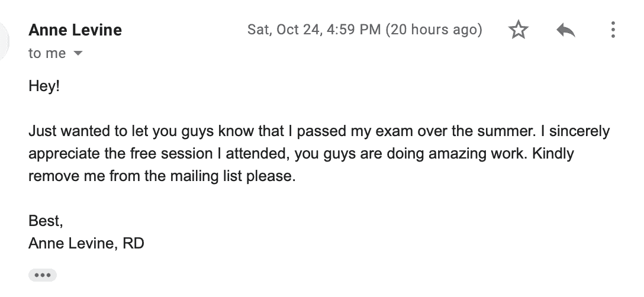Expand recipient details arrow beside "to me"
This screenshot has width=644, height=297.
point(78,54)
